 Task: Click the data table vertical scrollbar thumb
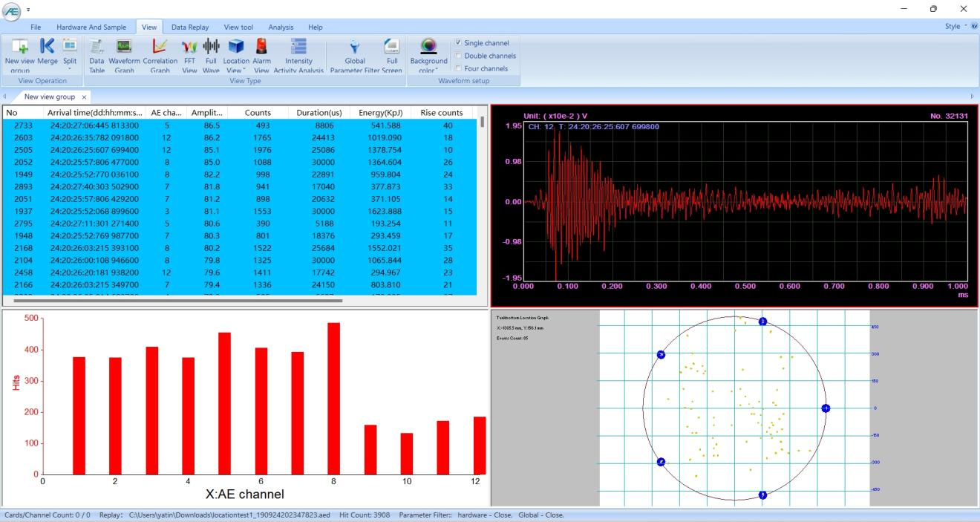(x=483, y=123)
